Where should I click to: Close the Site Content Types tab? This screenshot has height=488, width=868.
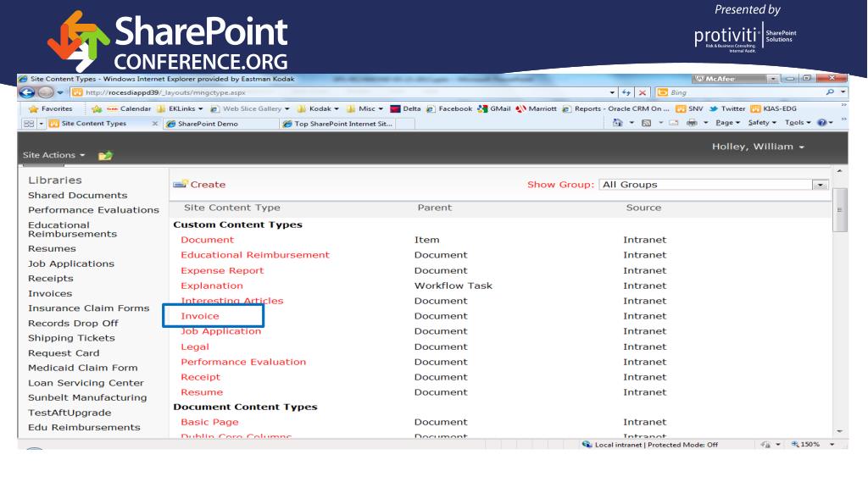pos(155,124)
